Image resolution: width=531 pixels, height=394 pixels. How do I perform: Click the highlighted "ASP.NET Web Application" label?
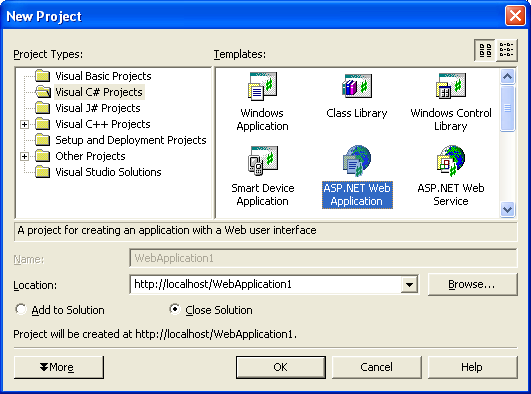[x=357, y=195]
